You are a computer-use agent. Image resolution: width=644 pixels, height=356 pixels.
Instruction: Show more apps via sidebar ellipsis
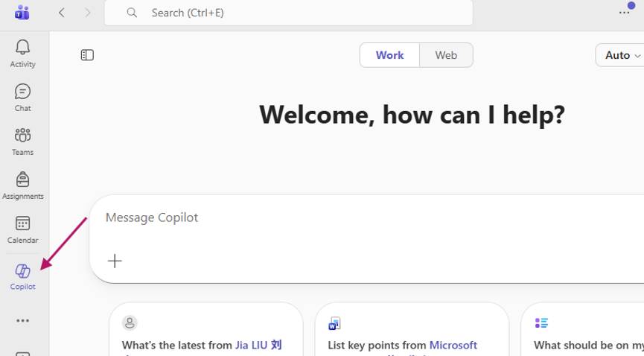(x=22, y=321)
